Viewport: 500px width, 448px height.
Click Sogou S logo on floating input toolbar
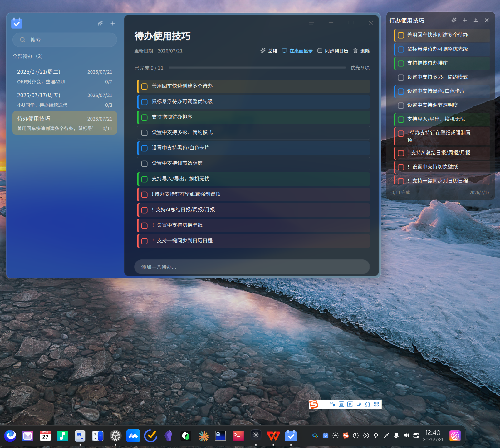point(314,404)
